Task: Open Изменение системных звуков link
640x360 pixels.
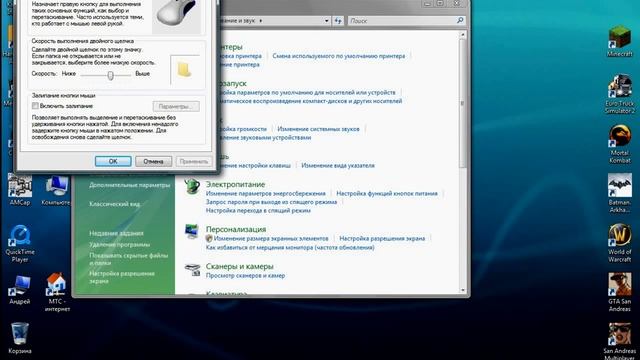Action: 318,129
